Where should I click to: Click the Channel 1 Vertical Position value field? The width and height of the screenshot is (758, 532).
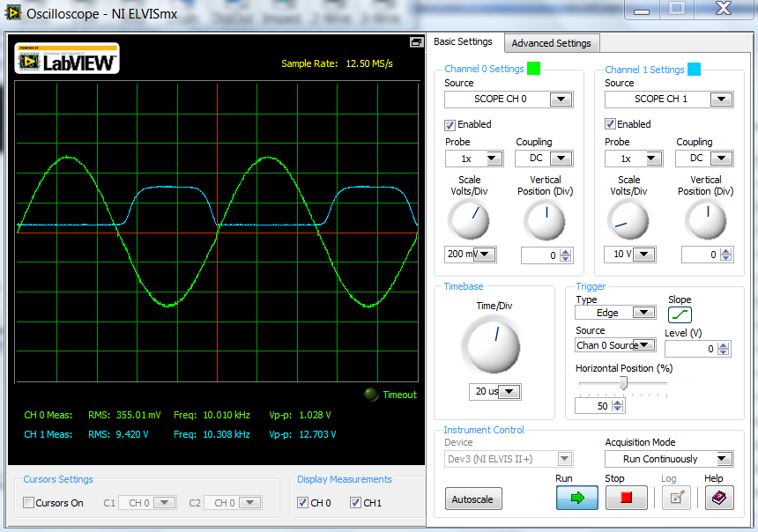[x=701, y=255]
